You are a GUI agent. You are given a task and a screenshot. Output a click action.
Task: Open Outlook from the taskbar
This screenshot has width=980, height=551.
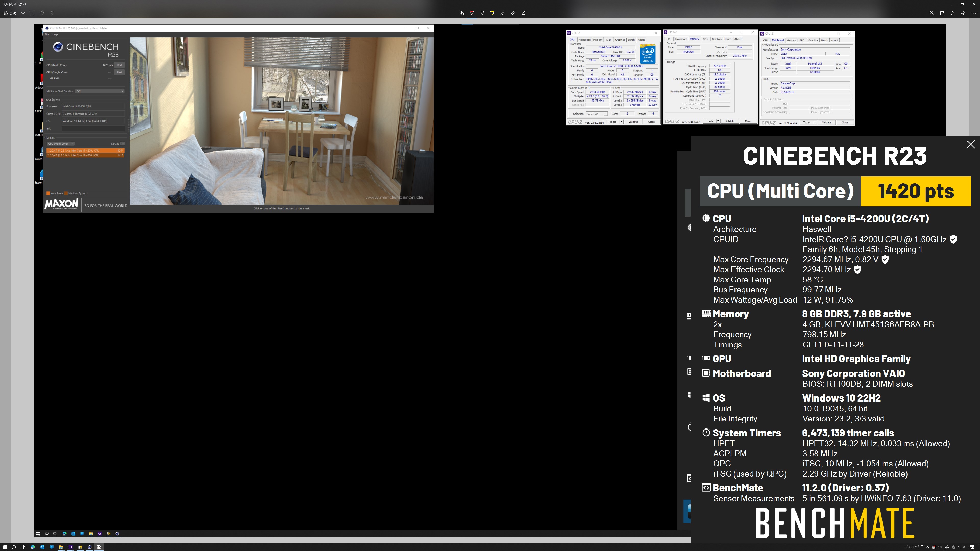coord(42,547)
